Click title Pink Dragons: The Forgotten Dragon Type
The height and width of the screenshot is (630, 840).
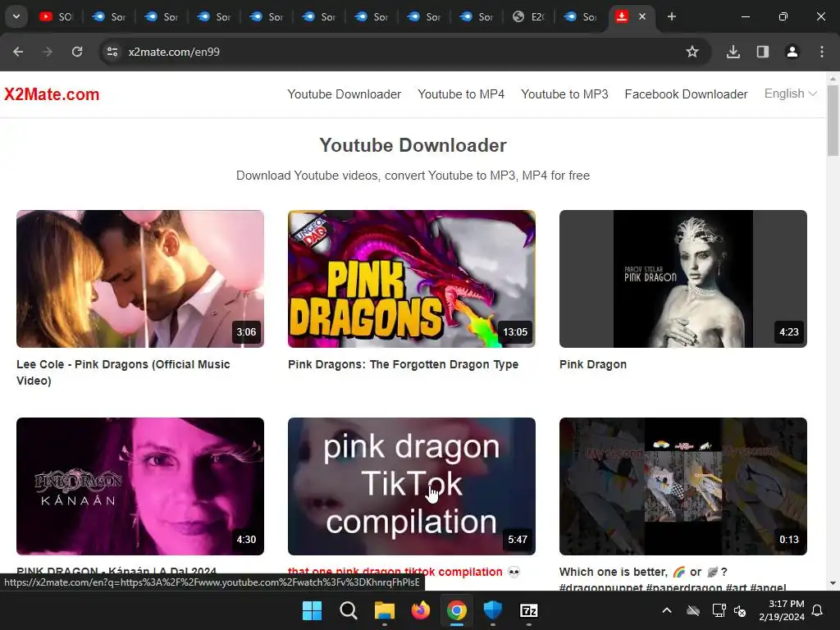(404, 364)
